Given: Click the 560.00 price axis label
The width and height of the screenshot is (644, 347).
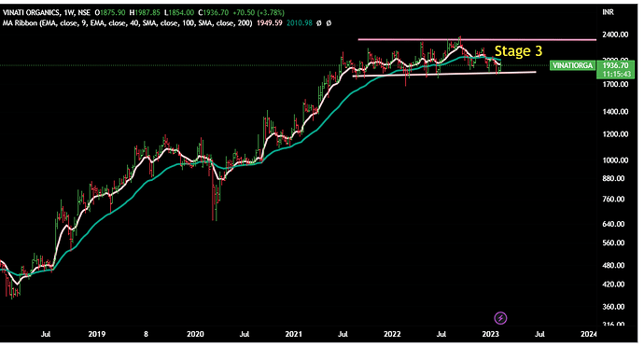Looking at the screenshot, I should pyautogui.click(x=613, y=243).
